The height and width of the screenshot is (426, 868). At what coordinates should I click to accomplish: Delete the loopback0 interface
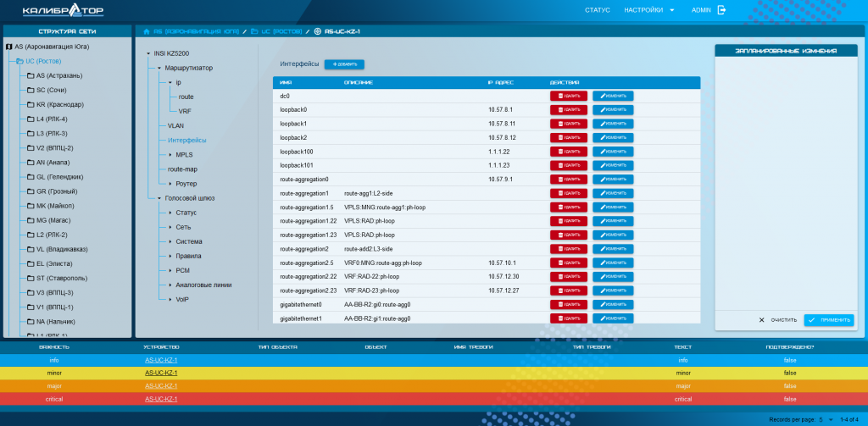tap(569, 109)
